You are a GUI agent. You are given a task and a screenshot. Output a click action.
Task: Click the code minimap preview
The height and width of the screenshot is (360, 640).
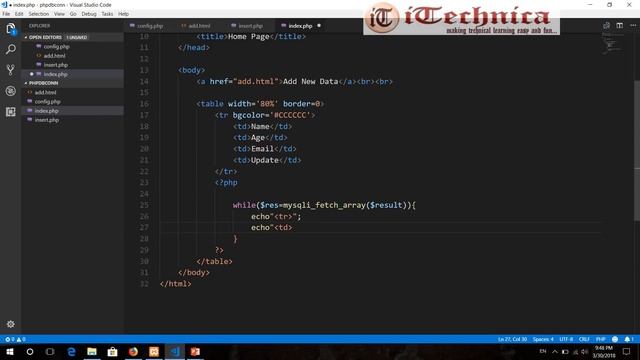612,43
